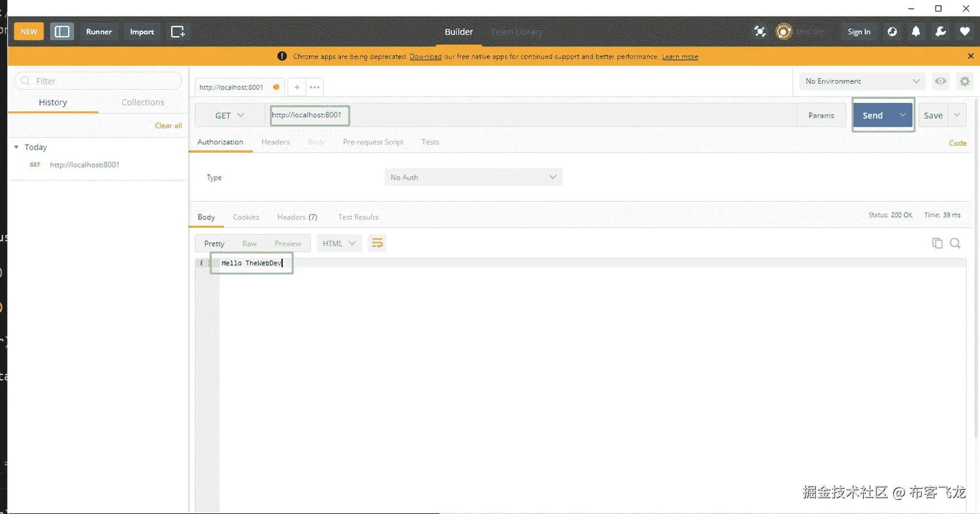980x514 pixels.
Task: Open the wrench settings icon
Action: pos(941,31)
